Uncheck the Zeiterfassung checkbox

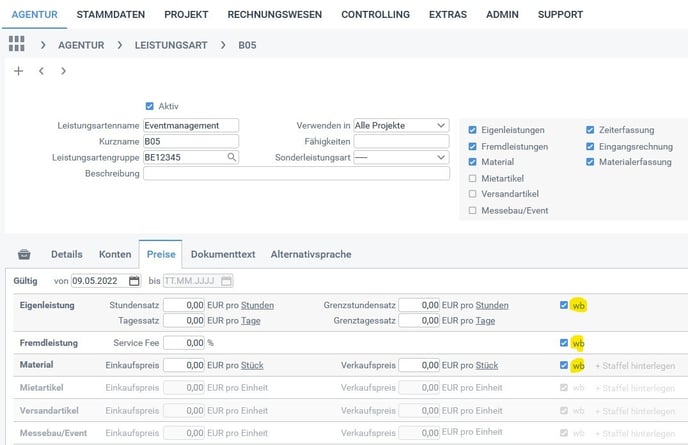pyautogui.click(x=591, y=130)
